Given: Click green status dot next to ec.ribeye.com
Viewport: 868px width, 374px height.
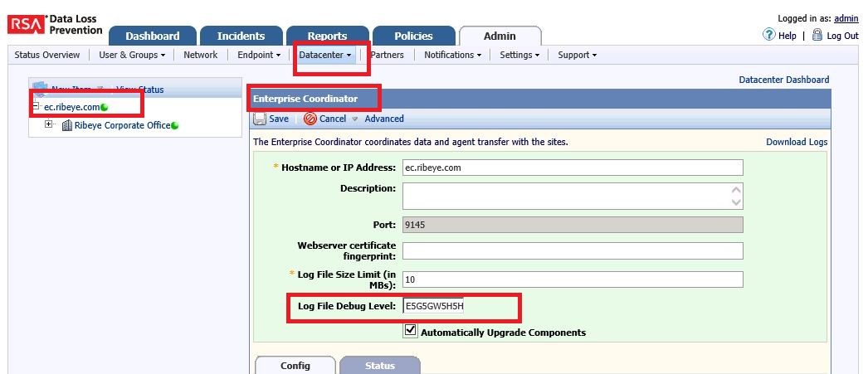Looking at the screenshot, I should [105, 107].
